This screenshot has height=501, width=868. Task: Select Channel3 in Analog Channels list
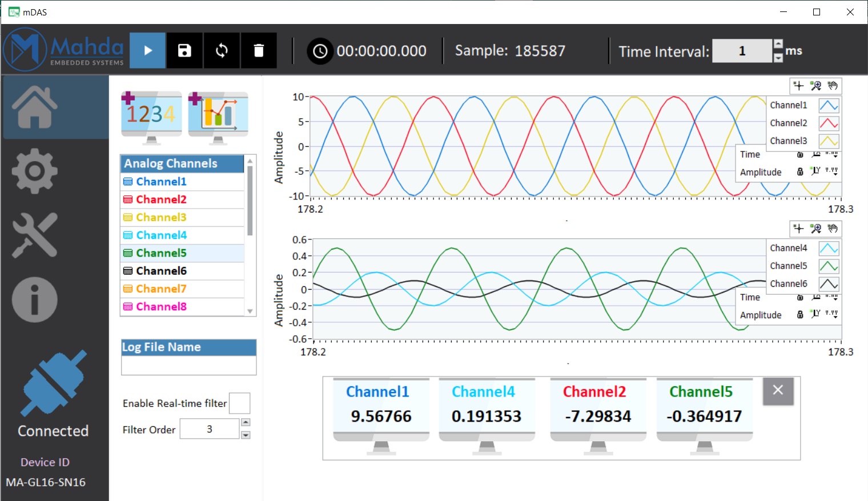183,217
